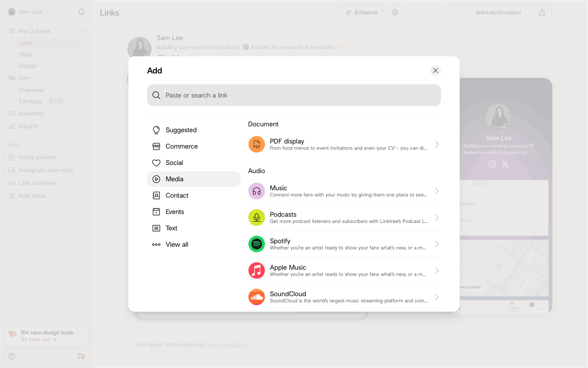Image resolution: width=588 pixels, height=368 pixels.
Task: Click Earn label in sidebar
Action: (24, 78)
